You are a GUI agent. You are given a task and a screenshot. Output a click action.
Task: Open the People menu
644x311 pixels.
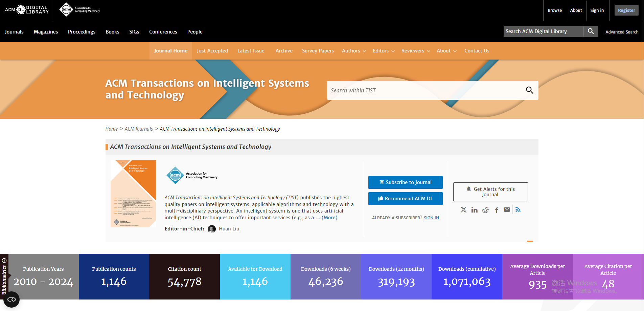coord(195,32)
